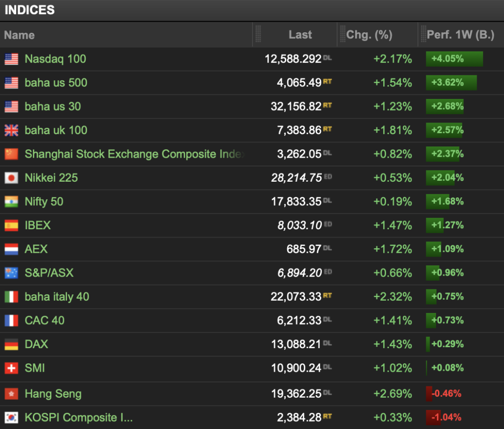This screenshot has height=429, width=504.
Task: Open the Nasdaq 100 index link
Action: (x=55, y=59)
